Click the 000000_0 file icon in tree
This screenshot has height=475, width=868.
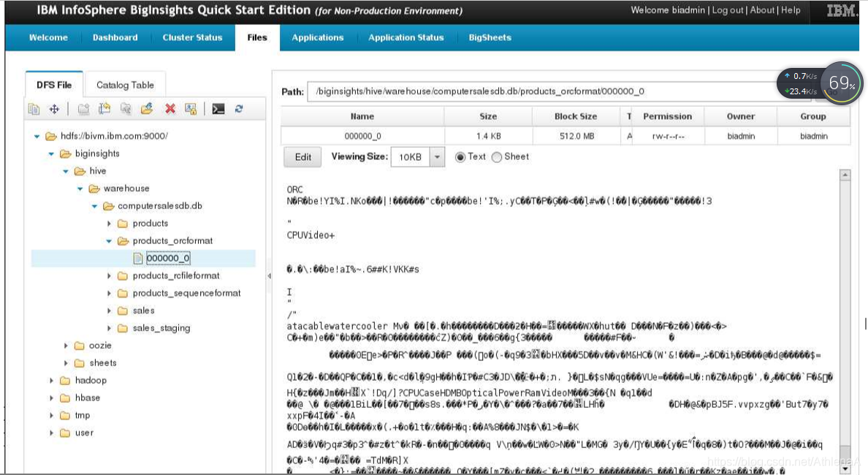(x=138, y=258)
